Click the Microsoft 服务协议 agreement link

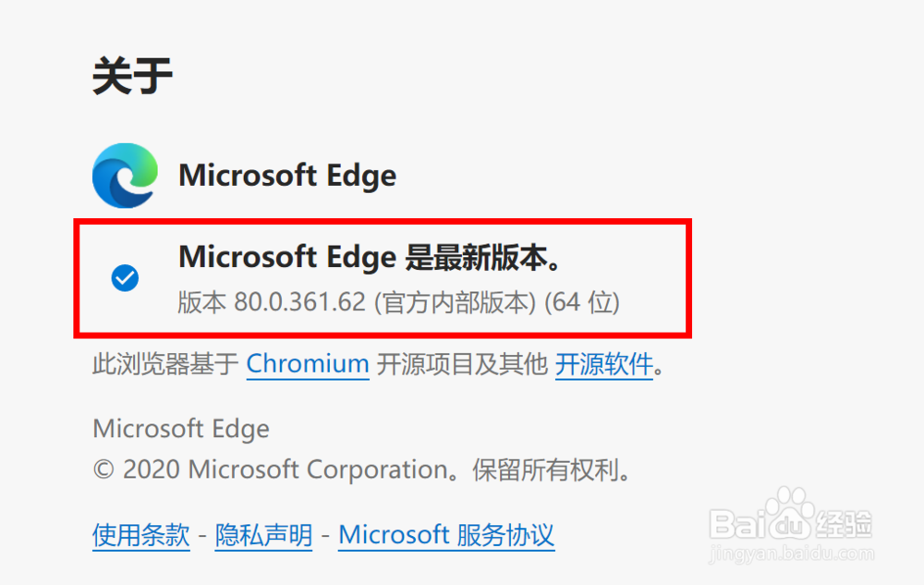pyautogui.click(x=447, y=534)
